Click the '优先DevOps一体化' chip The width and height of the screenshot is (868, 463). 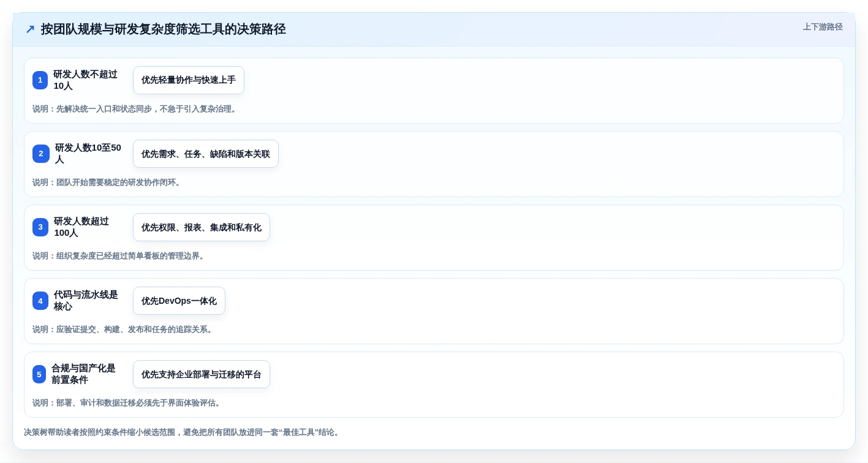179,301
